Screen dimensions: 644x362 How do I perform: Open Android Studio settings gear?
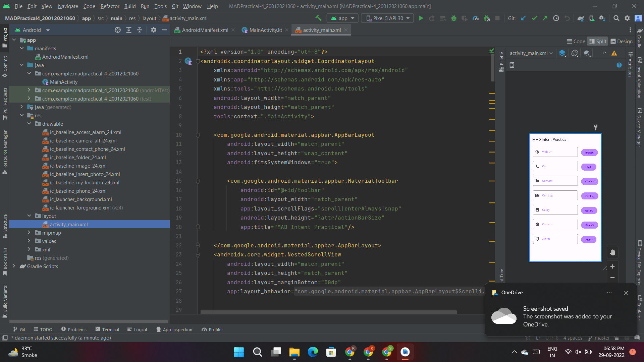pos(627,18)
